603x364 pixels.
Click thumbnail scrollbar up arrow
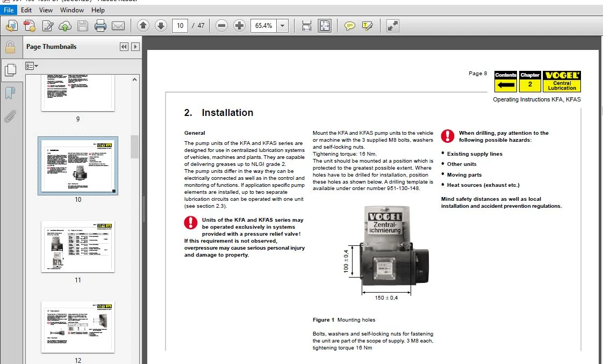coord(134,79)
